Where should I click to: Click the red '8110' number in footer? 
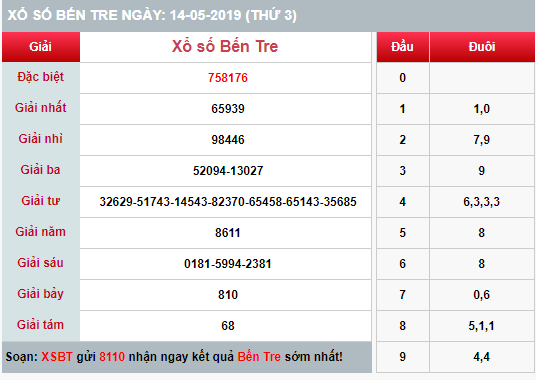coord(112,357)
